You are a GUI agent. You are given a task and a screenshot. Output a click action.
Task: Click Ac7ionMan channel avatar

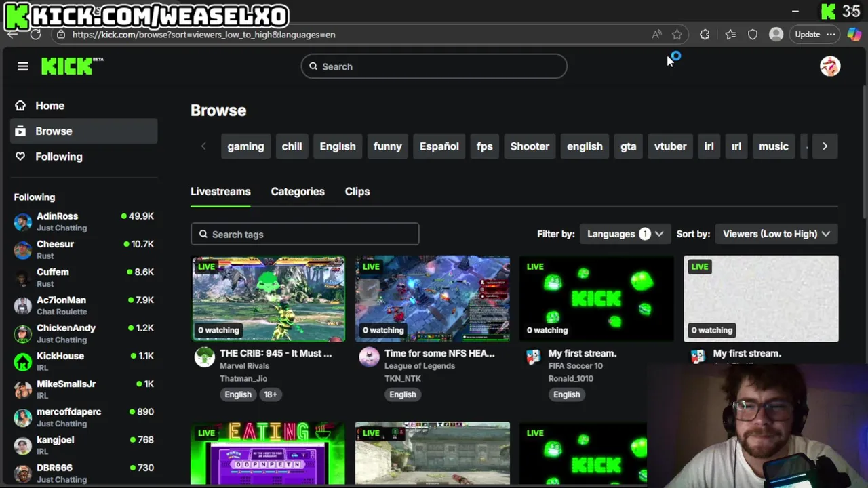tap(23, 306)
